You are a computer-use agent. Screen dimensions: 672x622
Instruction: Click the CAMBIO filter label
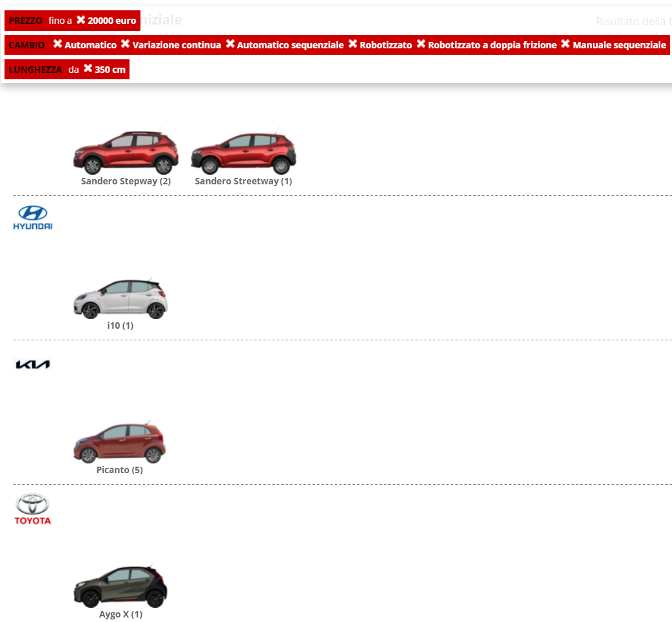tap(26, 45)
